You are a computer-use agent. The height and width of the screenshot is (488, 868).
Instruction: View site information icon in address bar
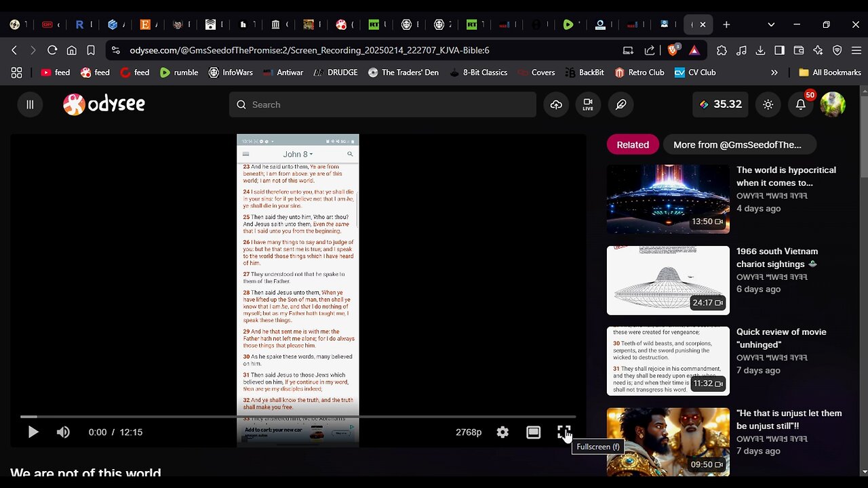tap(116, 50)
